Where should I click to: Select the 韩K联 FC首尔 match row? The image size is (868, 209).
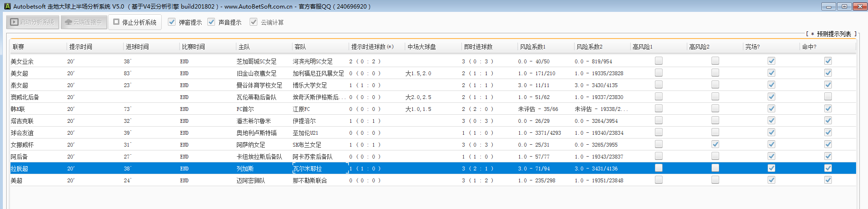pos(244,109)
